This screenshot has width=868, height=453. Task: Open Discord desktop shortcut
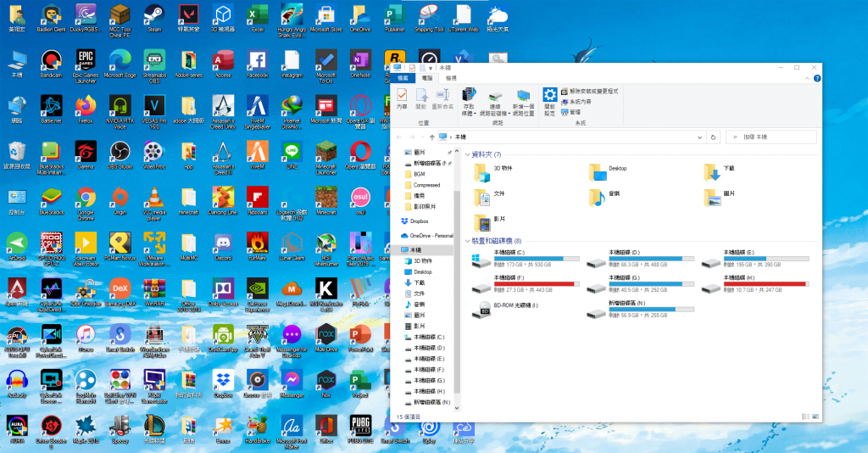(223, 247)
